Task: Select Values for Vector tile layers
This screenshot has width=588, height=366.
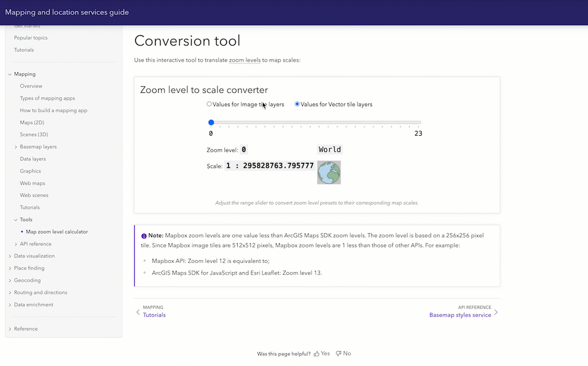Action: click(297, 104)
